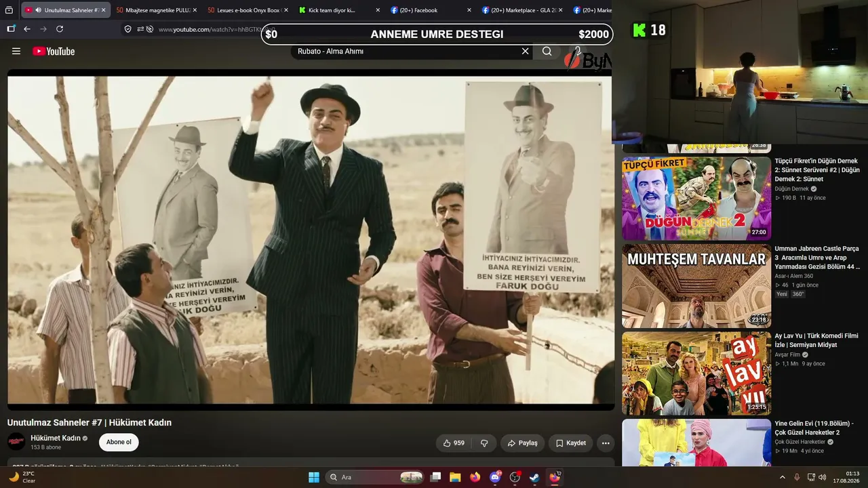Open the Hükümet Kadın channel avatar
This screenshot has width=868, height=488.
point(16,442)
